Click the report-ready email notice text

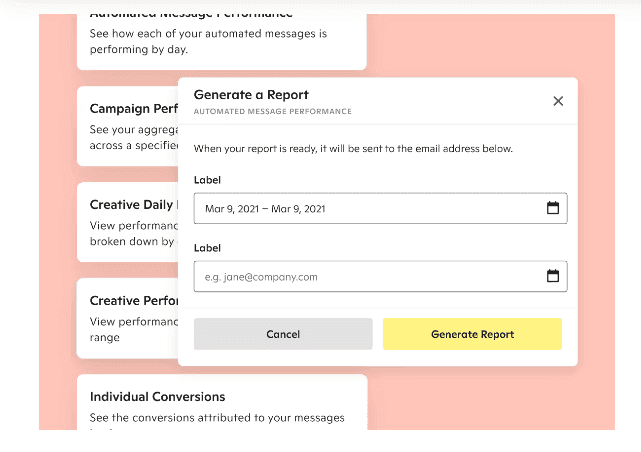(353, 149)
